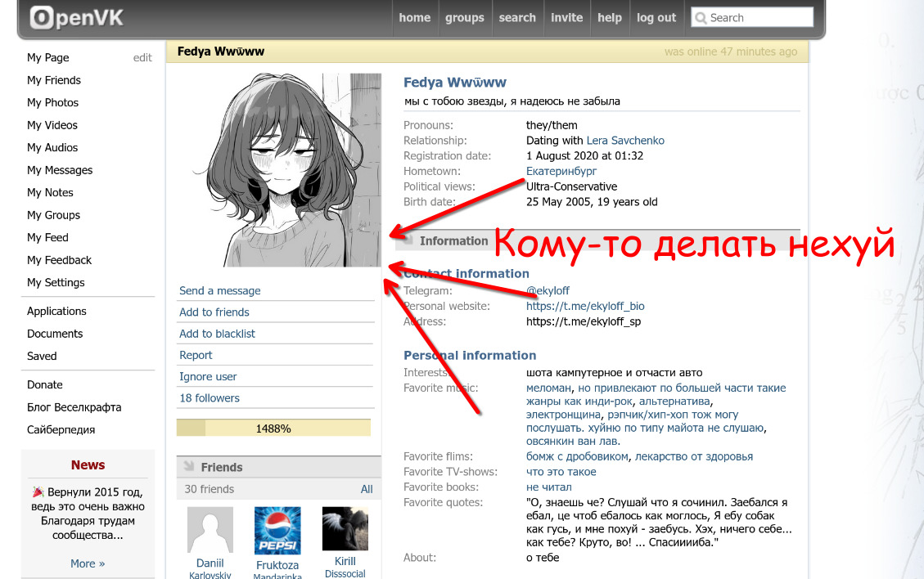Screen dimensions: 924x579
Task: Open the groups menu item
Action: point(464,18)
